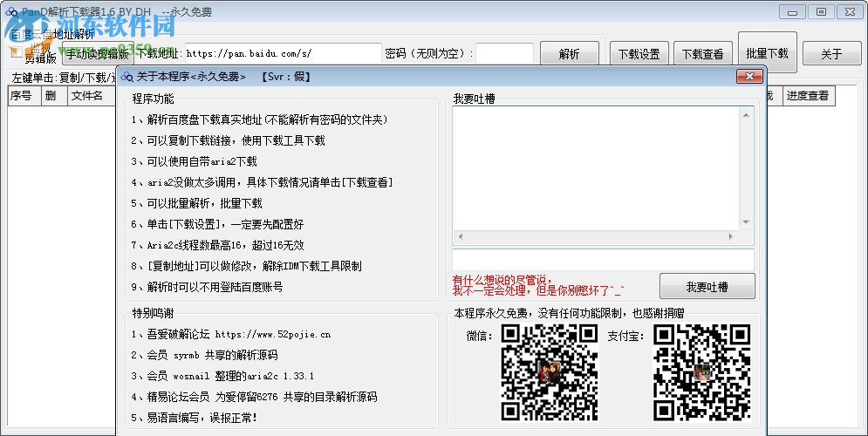Click the 手动读剪辑版 button
Screen dimensions: 868x436
point(98,54)
